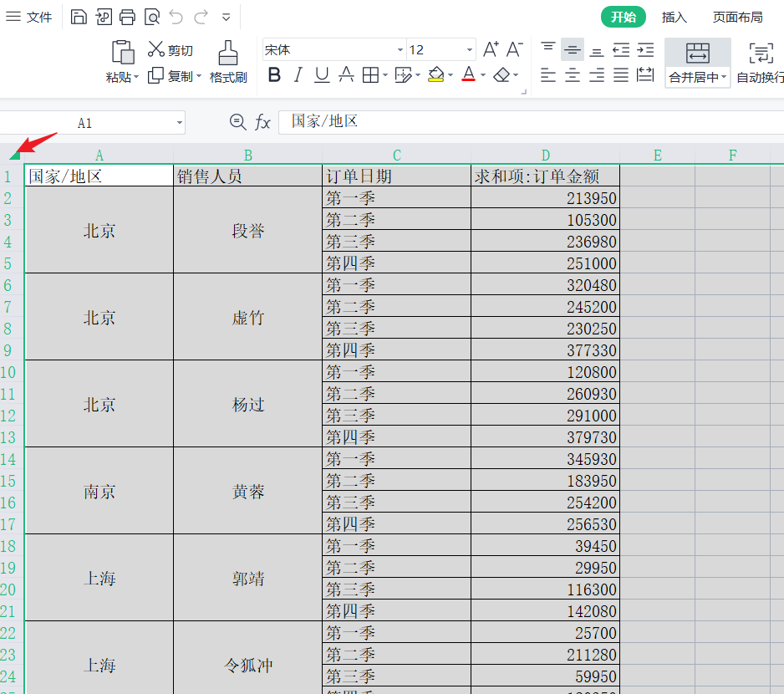
Task: Click the yellow fill color swatch
Action: (x=435, y=75)
